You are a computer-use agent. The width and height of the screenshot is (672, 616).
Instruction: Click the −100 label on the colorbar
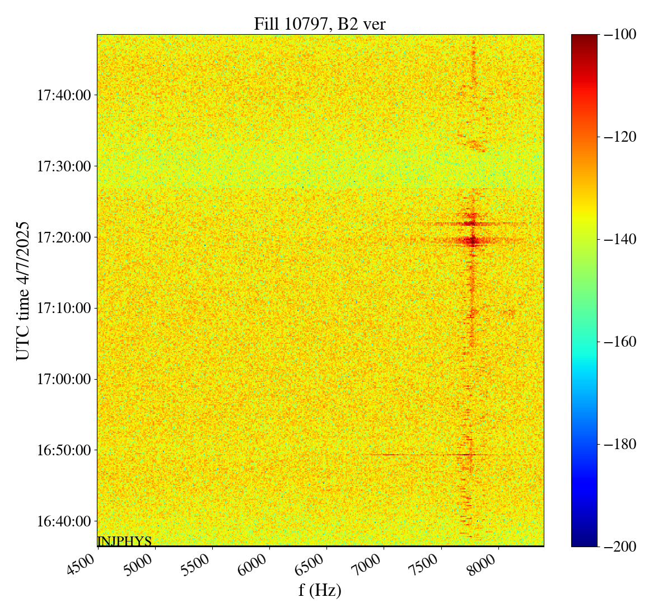click(x=618, y=35)
